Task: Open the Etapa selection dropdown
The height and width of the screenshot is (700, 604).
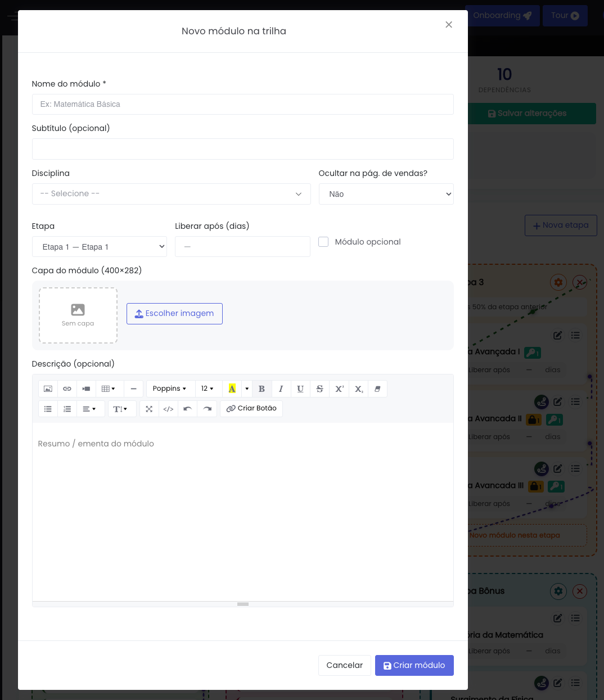Action: point(100,247)
